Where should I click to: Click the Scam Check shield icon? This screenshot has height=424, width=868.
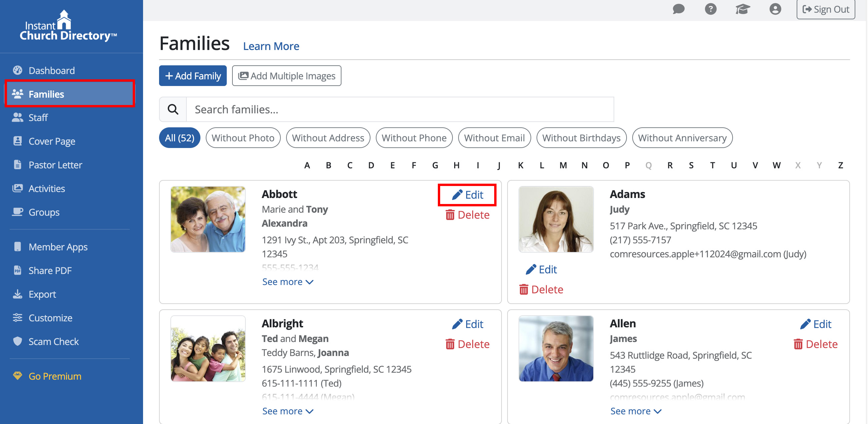[18, 341]
